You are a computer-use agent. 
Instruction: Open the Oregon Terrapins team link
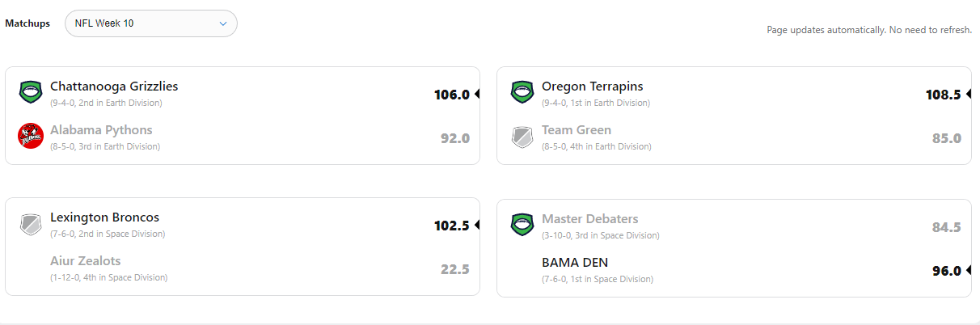[593, 87]
